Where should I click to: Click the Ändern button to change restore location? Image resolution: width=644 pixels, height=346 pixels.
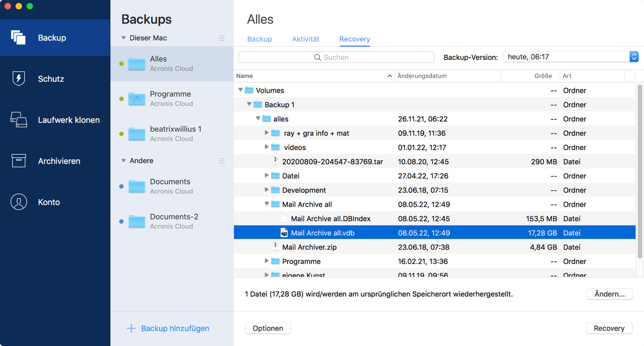click(609, 294)
